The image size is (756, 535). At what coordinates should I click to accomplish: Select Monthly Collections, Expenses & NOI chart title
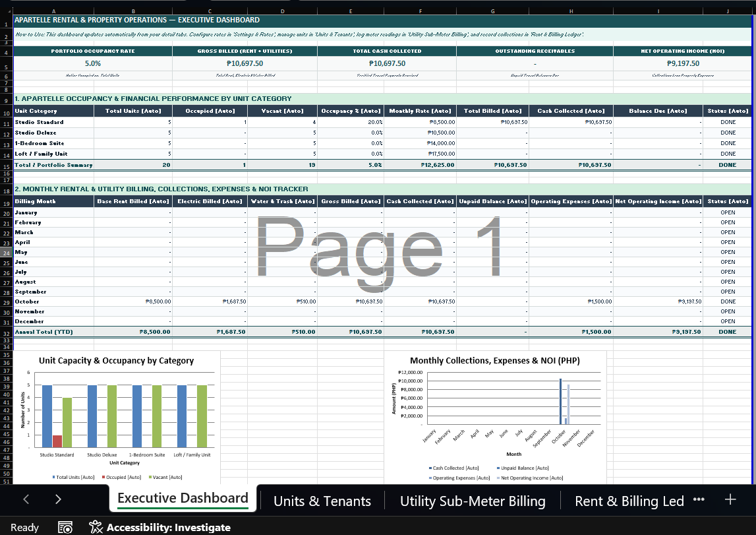tap(495, 360)
